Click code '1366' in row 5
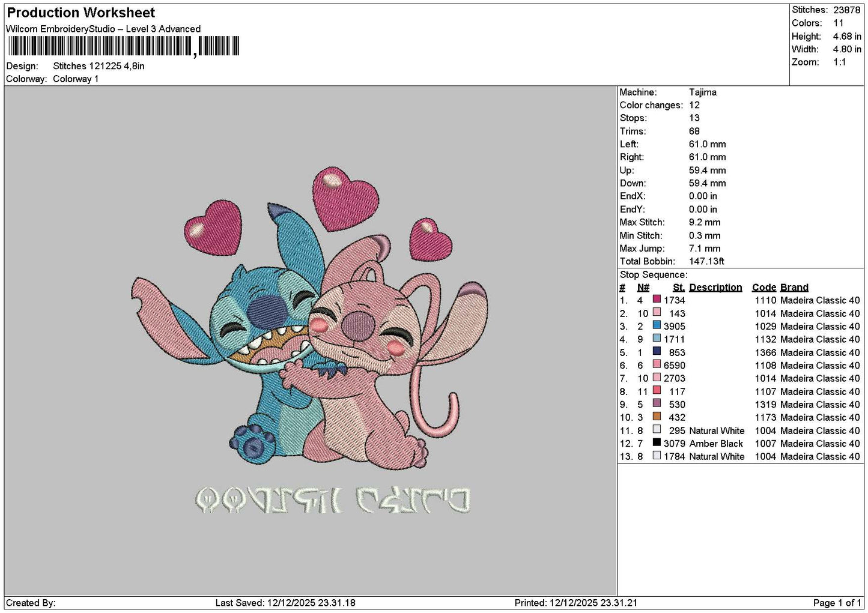This screenshot has height=613, width=868. click(765, 352)
